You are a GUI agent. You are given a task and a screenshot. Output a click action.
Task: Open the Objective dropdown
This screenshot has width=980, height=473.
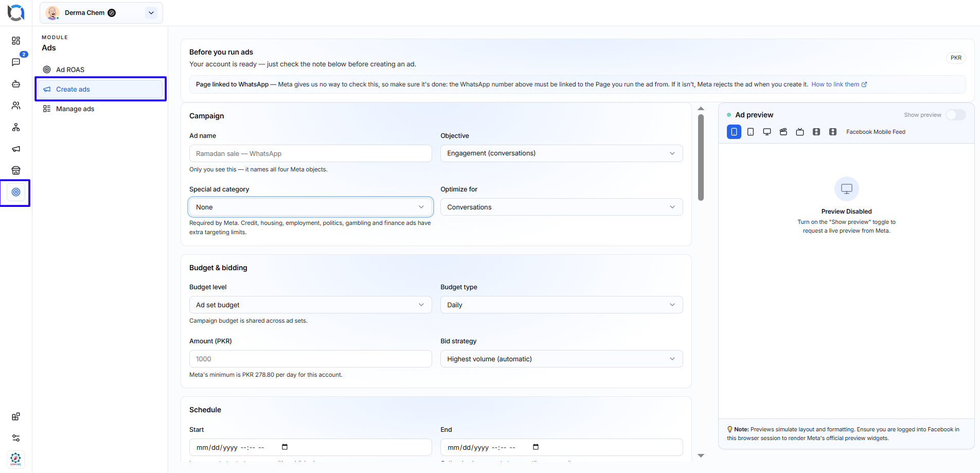[x=561, y=153]
